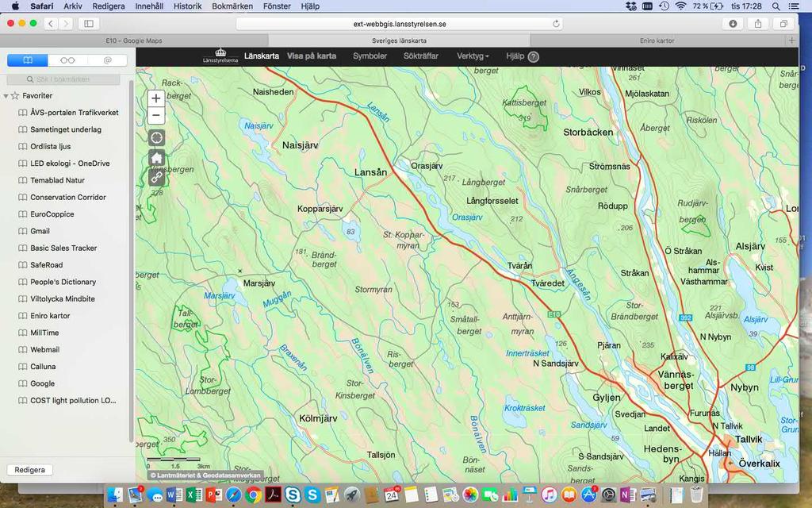The height and width of the screenshot is (508, 812).
Task: Open the Trash in the Dock
Action: coord(696,495)
